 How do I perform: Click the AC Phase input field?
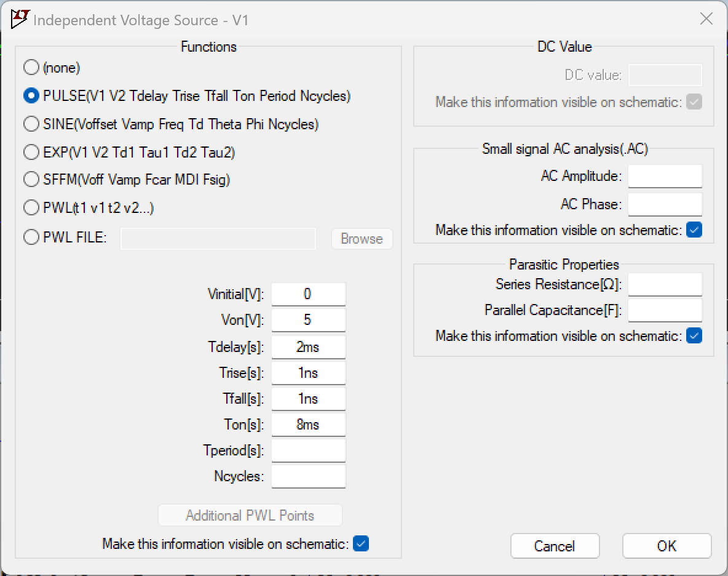point(665,204)
